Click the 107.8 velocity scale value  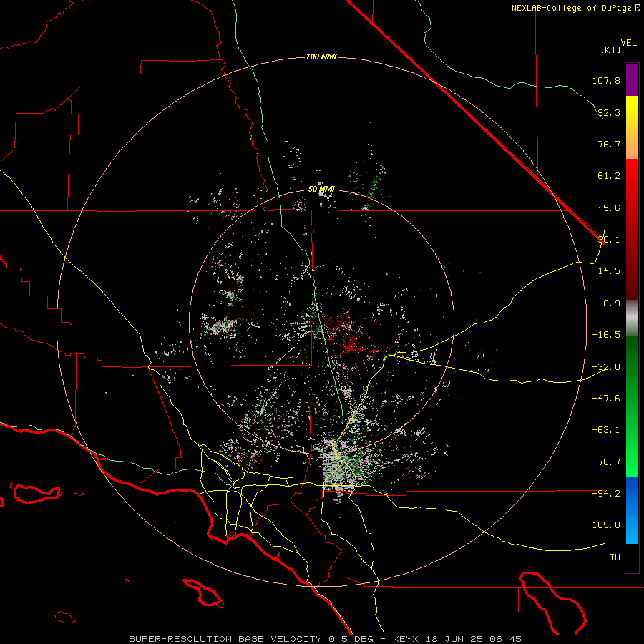606,80
